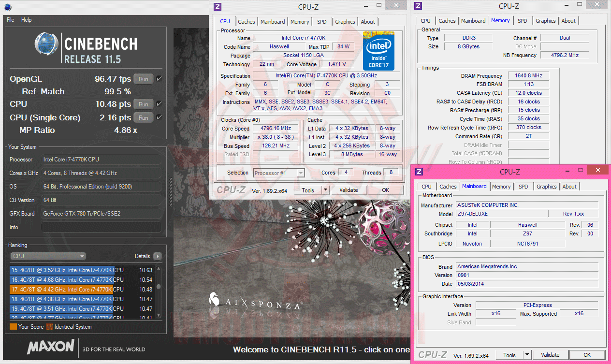Click the DRAM Frequency 1640.8 MHz value

(528, 76)
